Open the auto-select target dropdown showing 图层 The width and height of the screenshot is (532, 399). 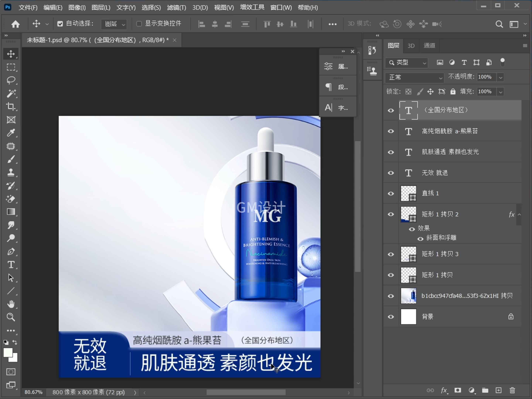coord(114,24)
